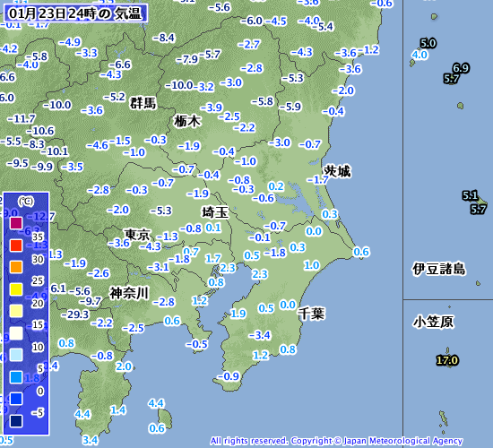Screen dimensions: 493x448
Task: Select the 5.0 reading in Izu Islands
Action: 428,43
